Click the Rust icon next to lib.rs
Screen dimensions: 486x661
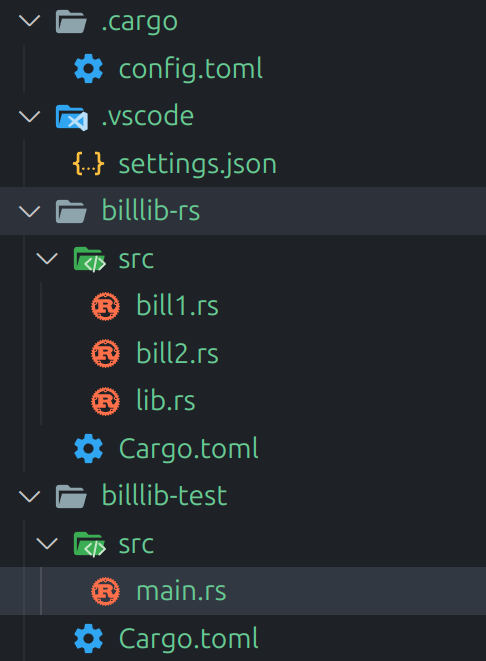[105, 401]
